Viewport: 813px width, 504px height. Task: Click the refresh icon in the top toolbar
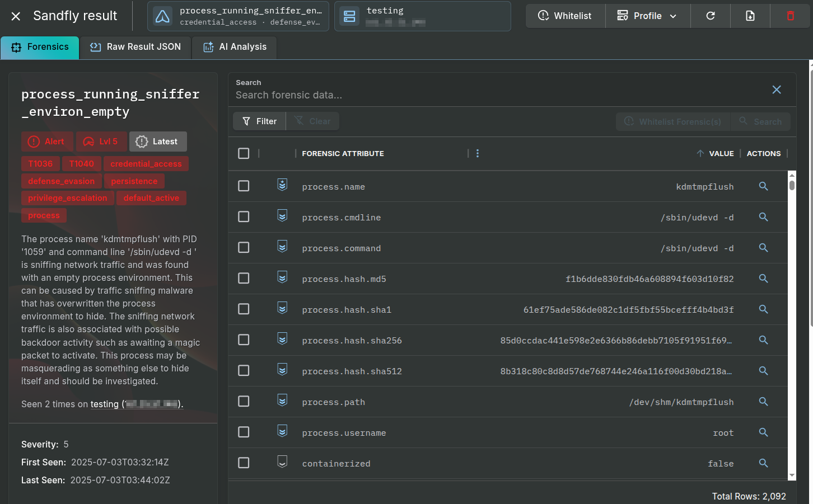pyautogui.click(x=711, y=16)
